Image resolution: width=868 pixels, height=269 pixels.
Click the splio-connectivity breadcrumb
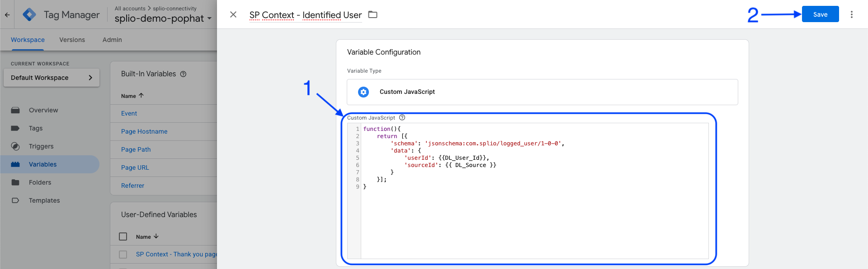[x=175, y=9]
